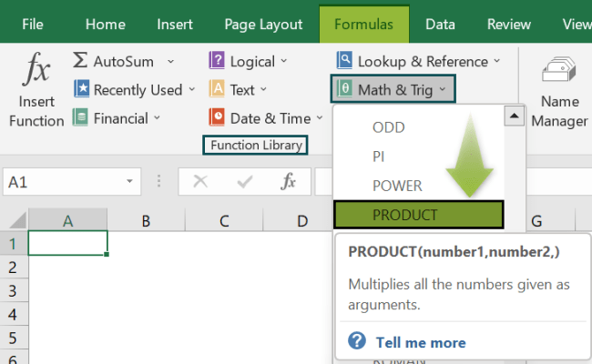This screenshot has width=592, height=364.
Task: Select PRODUCT from the function list
Action: pyautogui.click(x=418, y=215)
